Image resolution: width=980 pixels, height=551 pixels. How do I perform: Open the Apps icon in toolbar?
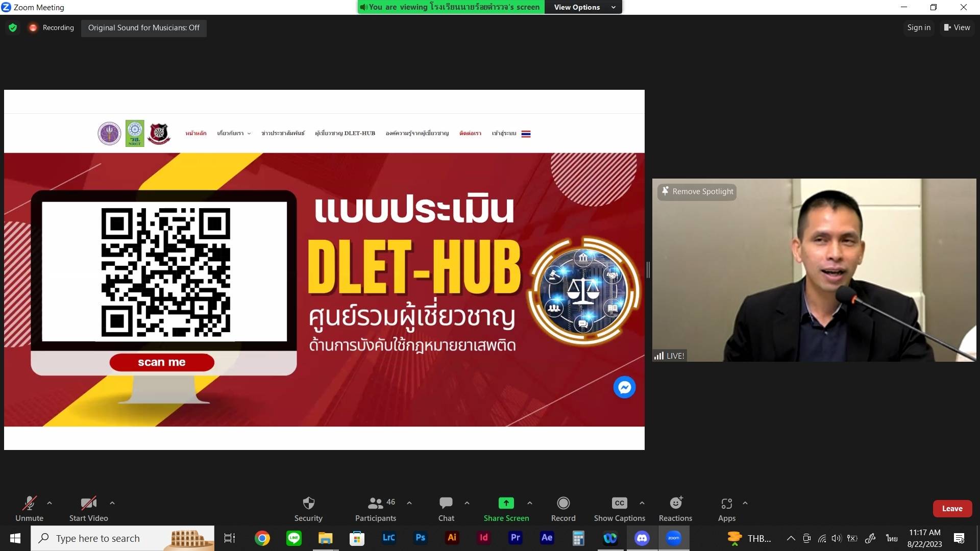pyautogui.click(x=726, y=504)
